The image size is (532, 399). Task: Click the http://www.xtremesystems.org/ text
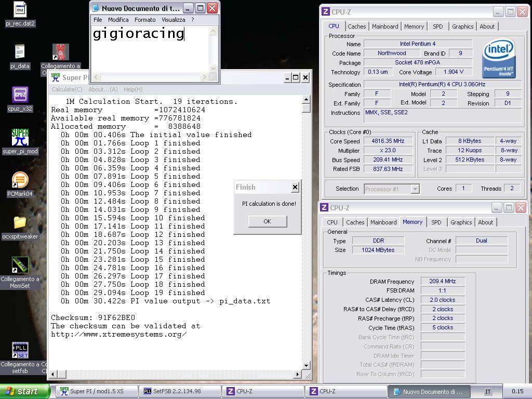click(x=119, y=334)
